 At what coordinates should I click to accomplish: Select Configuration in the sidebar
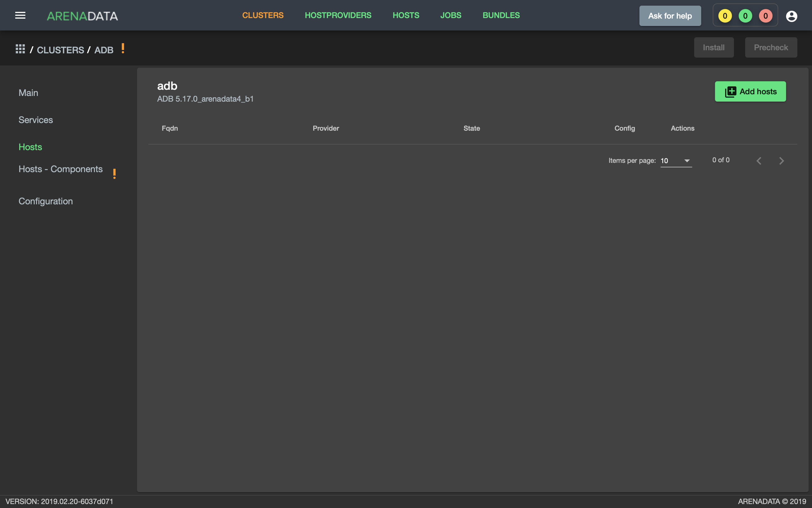(x=46, y=201)
